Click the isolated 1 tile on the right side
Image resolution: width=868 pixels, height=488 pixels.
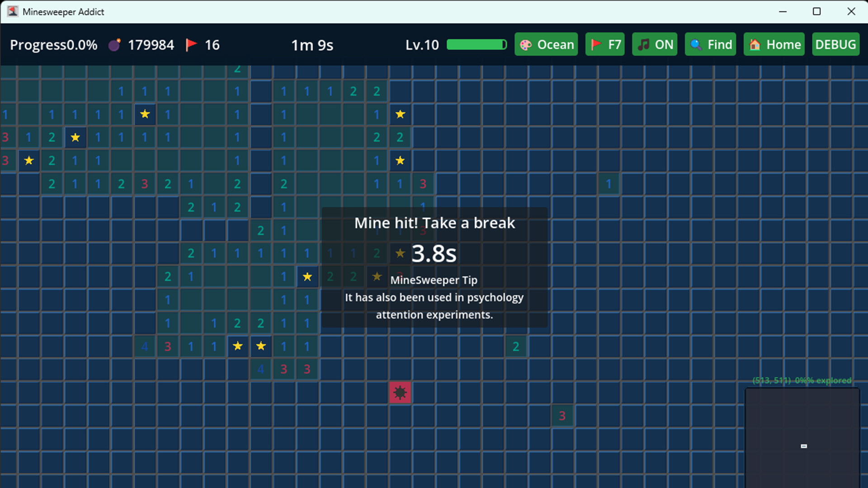pyautogui.click(x=609, y=184)
